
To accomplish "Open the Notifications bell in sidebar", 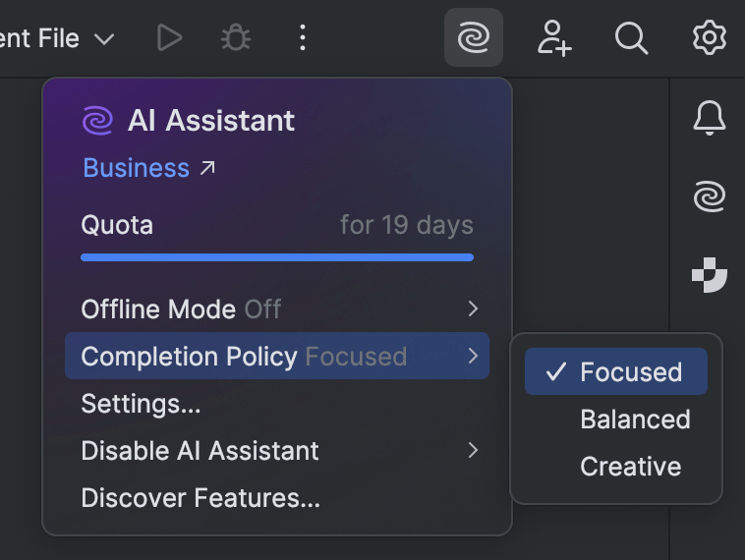I will pyautogui.click(x=709, y=118).
